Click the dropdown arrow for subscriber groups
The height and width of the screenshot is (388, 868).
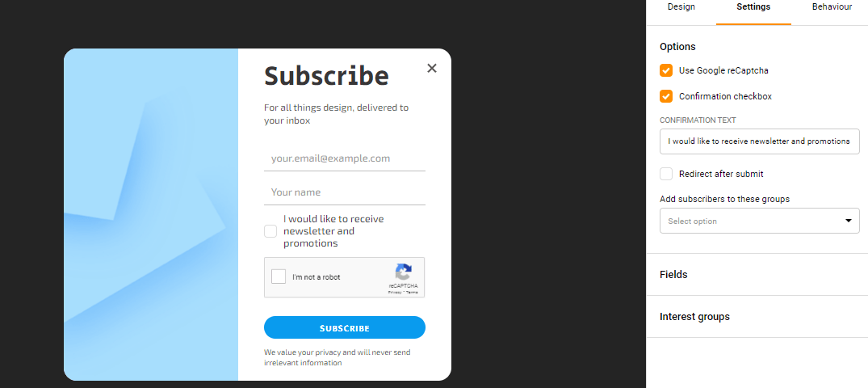[x=848, y=221]
